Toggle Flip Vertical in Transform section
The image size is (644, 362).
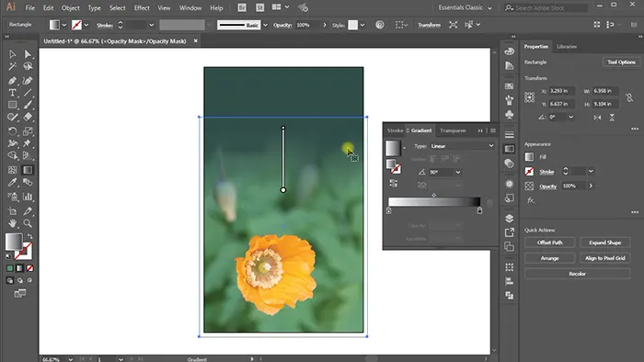(x=612, y=118)
